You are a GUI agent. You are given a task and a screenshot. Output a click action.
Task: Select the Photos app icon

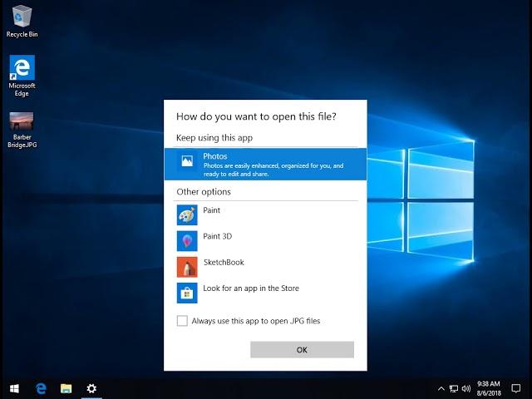(187, 160)
